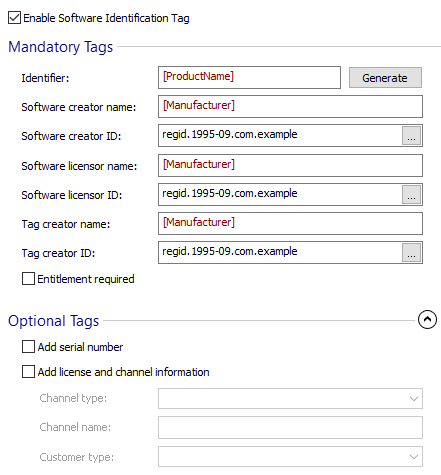441x475 pixels.
Task: Click the Tag creator name field
Action: tap(290, 224)
